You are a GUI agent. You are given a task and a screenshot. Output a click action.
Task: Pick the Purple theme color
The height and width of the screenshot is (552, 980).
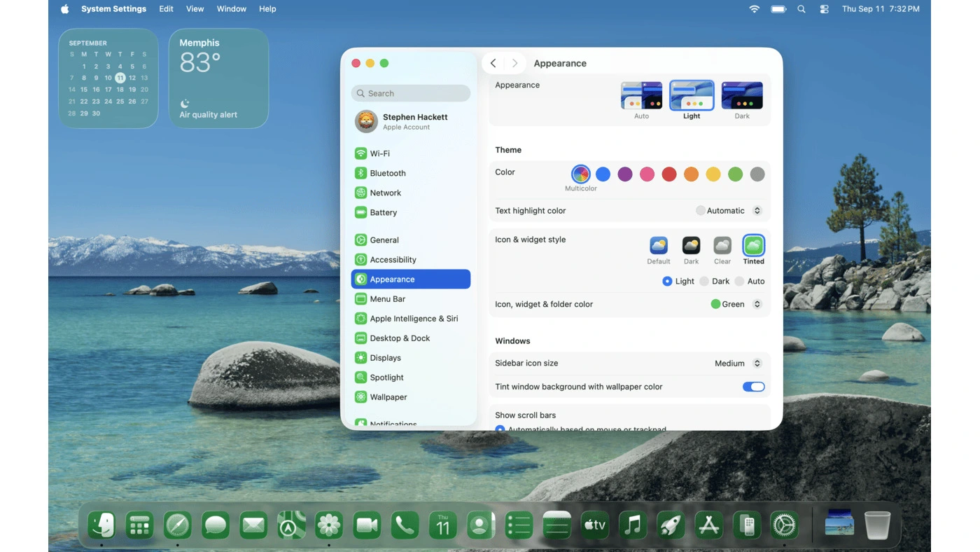pos(625,174)
